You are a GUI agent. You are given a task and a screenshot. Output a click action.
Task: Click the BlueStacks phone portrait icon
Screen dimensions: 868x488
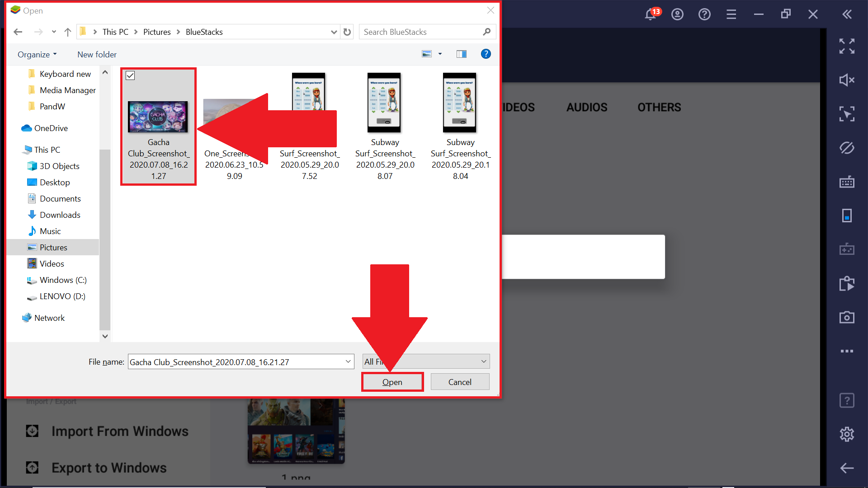[x=847, y=215]
